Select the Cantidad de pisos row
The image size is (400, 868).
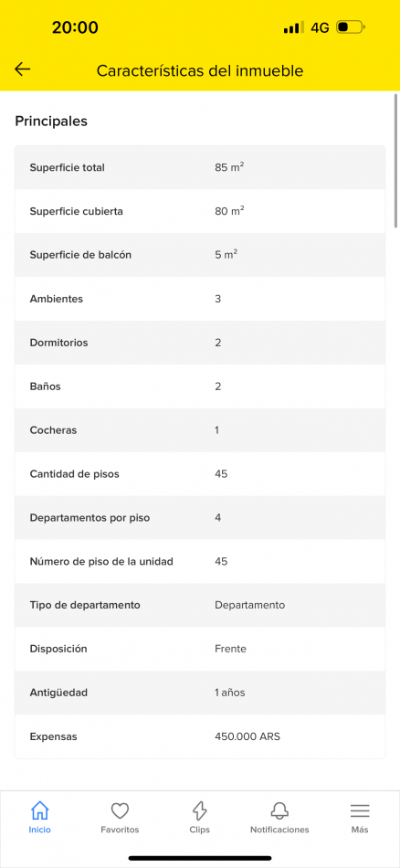point(200,474)
